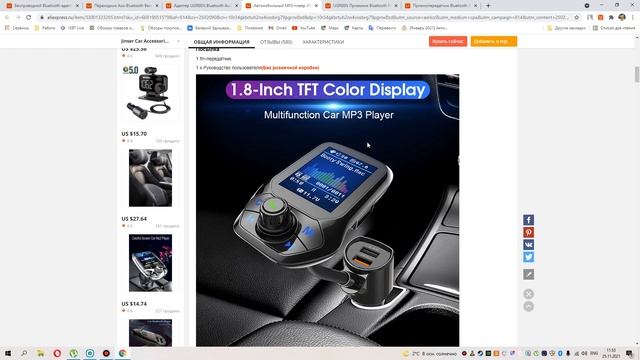This screenshot has width=640, height=360.
Task: Go forward using the browser forward arrow
Action: [x=18, y=18]
